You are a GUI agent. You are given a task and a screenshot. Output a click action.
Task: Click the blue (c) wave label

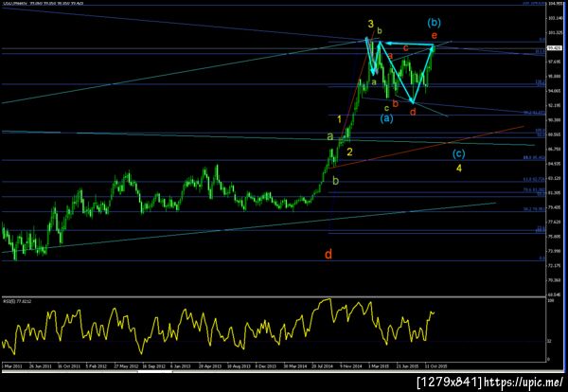tap(458, 153)
